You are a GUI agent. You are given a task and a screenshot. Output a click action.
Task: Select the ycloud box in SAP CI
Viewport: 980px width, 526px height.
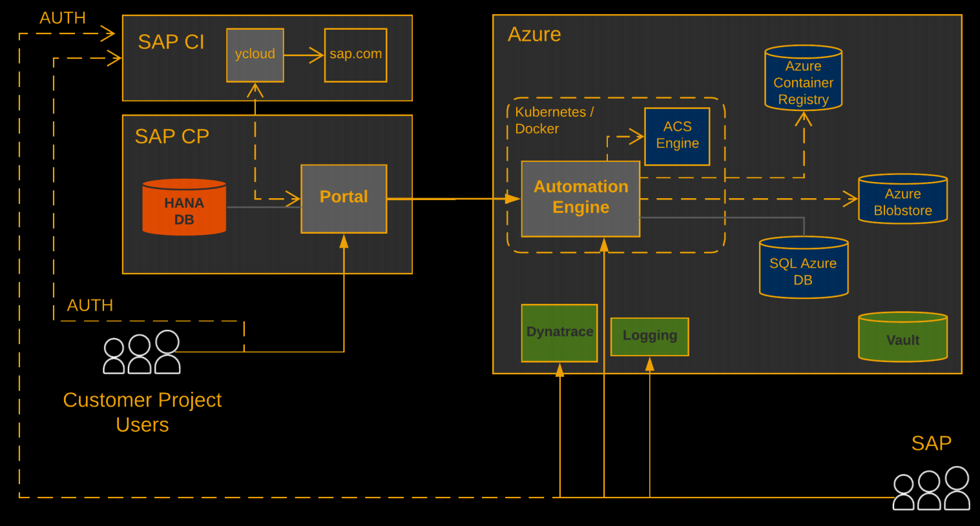255,55
